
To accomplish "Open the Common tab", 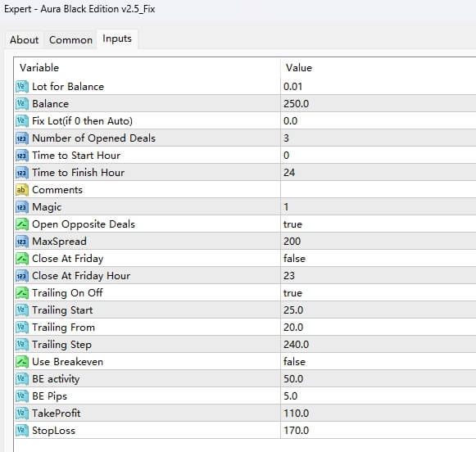I will [x=70, y=40].
